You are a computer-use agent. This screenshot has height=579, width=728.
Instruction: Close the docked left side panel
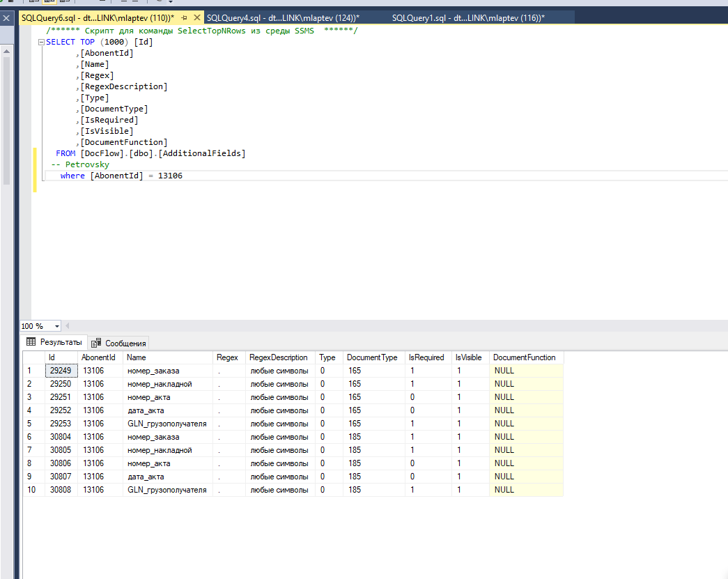click(6, 19)
